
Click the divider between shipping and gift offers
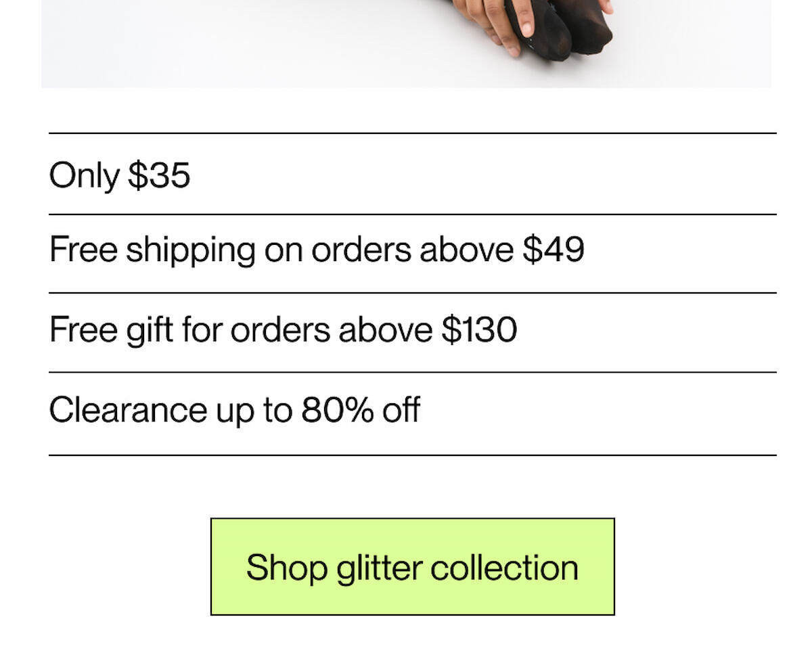tap(406, 292)
